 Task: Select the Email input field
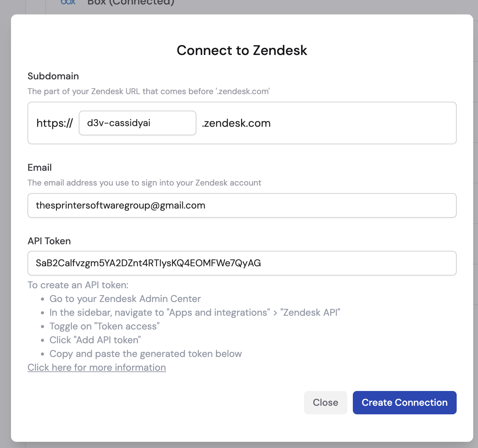click(241, 205)
